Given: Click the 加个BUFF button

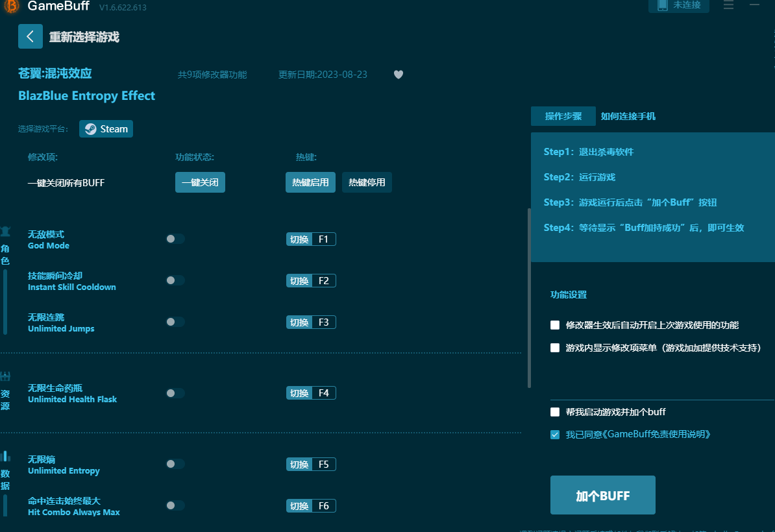Looking at the screenshot, I should pyautogui.click(x=603, y=495).
